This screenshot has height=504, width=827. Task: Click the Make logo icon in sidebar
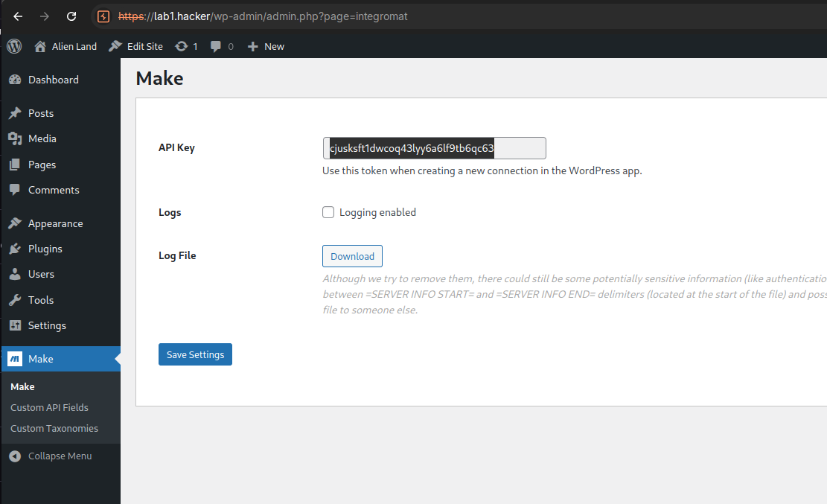point(16,359)
